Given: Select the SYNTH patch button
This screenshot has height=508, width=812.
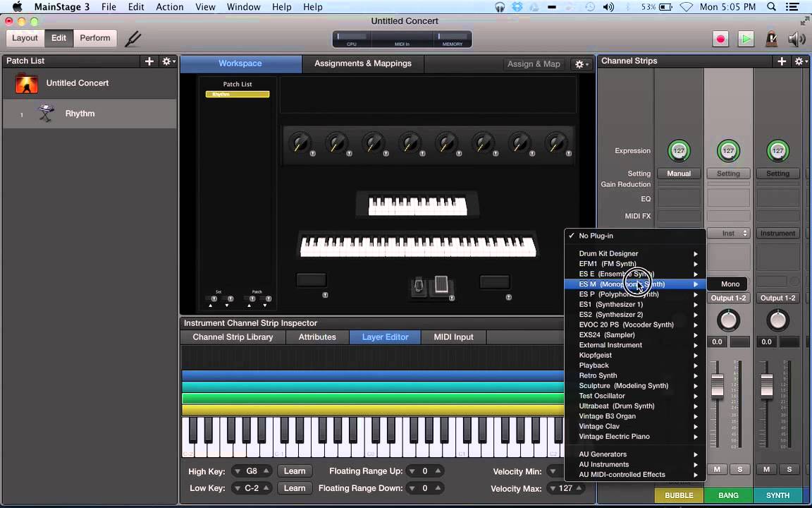Looking at the screenshot, I should (777, 495).
